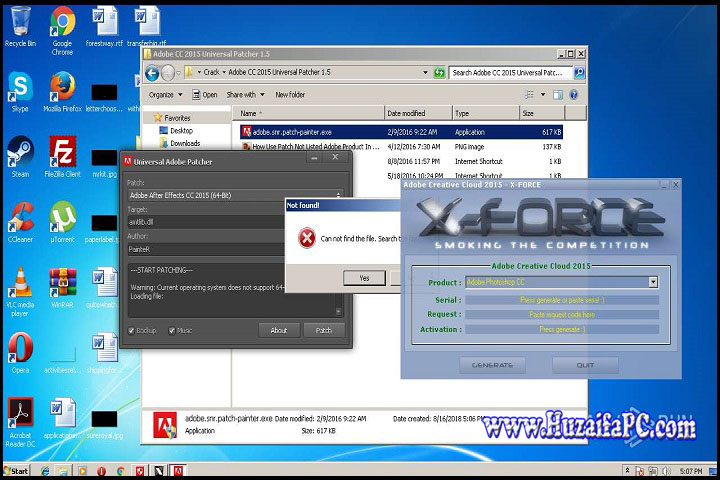
Task: Click Open in the Explorer toolbar
Action: 204,95
